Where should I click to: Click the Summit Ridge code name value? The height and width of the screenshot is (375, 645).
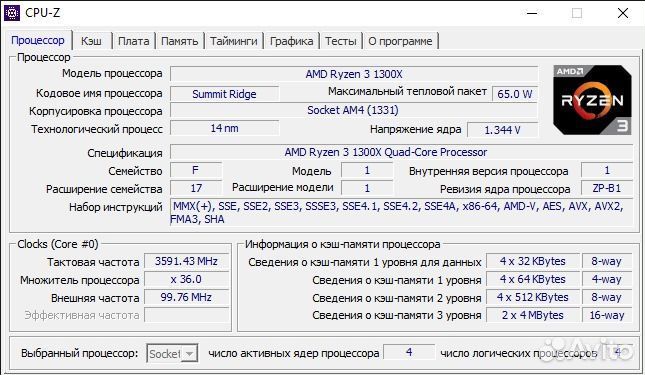click(x=224, y=94)
